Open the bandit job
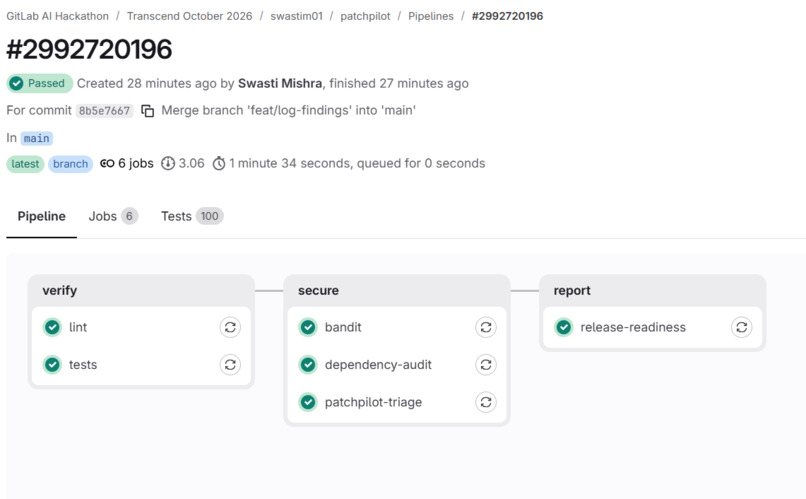This screenshot has height=499, width=806. coord(343,327)
